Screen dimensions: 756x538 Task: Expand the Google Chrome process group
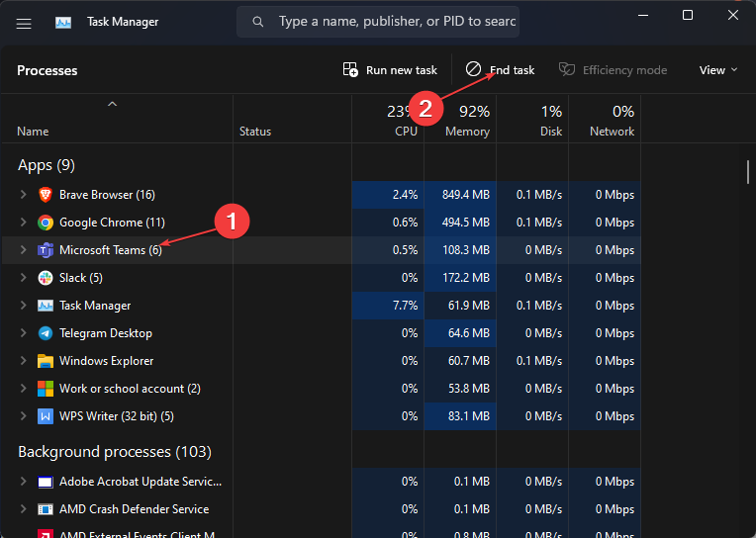tap(23, 223)
